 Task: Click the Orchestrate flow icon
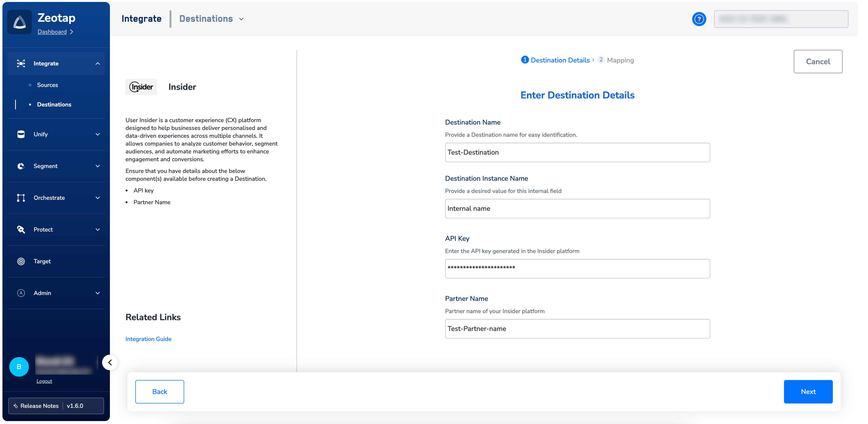tap(21, 198)
